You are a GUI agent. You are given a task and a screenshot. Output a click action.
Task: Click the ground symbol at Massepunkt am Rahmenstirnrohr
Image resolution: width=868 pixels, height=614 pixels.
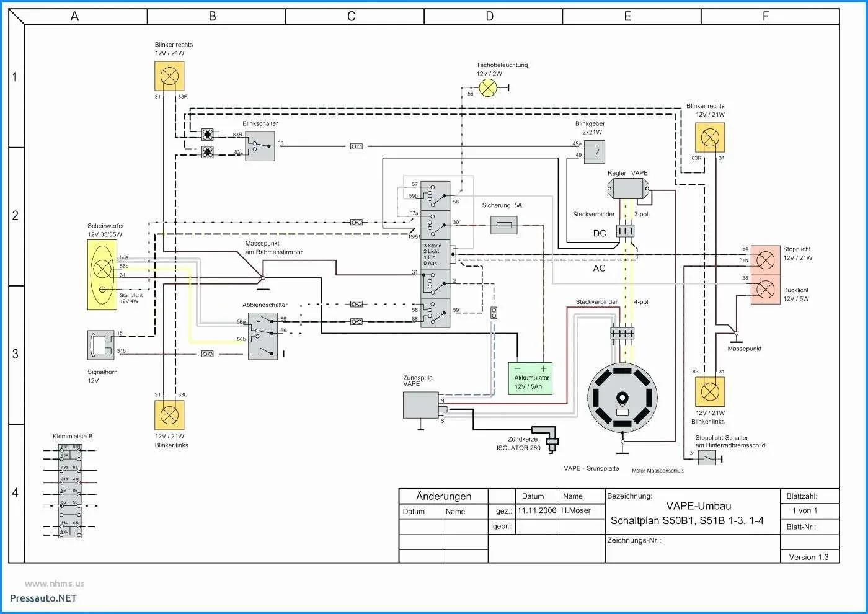point(263,283)
